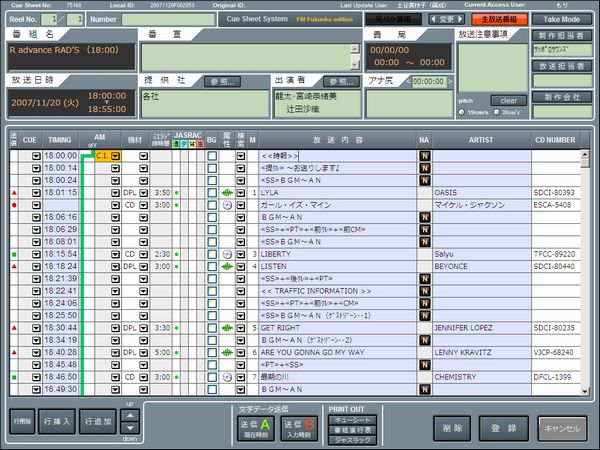Click the N icon in 18:49:30 BGM~AN row
600x450 pixels.
[424, 390]
